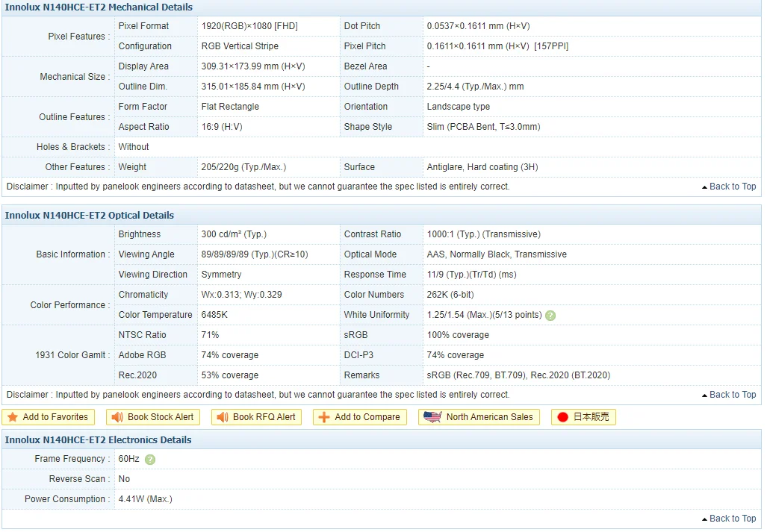Click the star icon on Add to Favorites
Viewport: 767px width, 532px height.
click(x=13, y=417)
